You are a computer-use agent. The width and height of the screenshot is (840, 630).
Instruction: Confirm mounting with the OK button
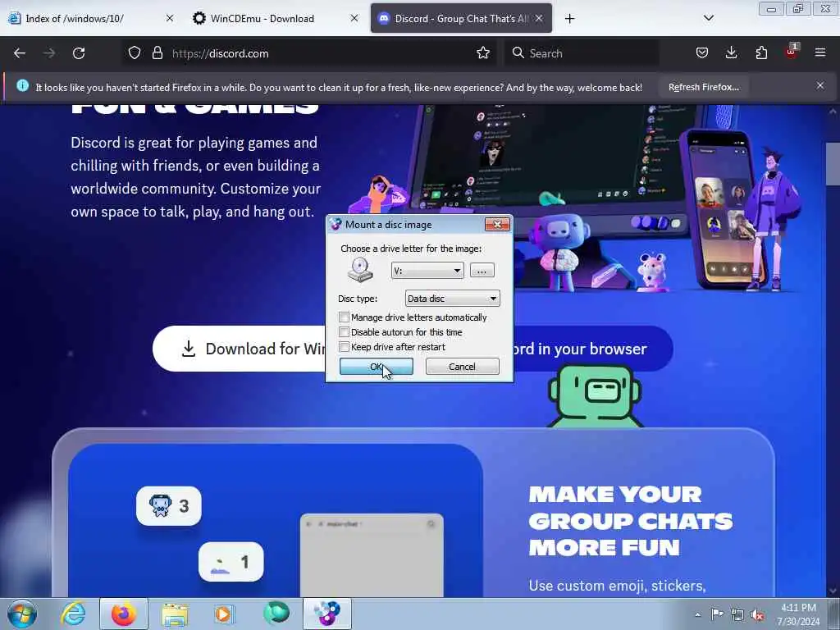[376, 367]
